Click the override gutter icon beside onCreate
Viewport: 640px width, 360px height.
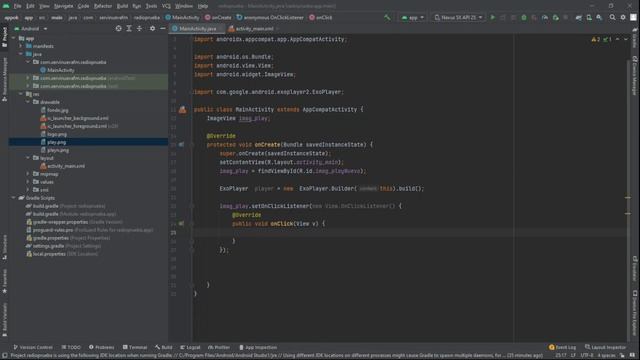[182, 144]
